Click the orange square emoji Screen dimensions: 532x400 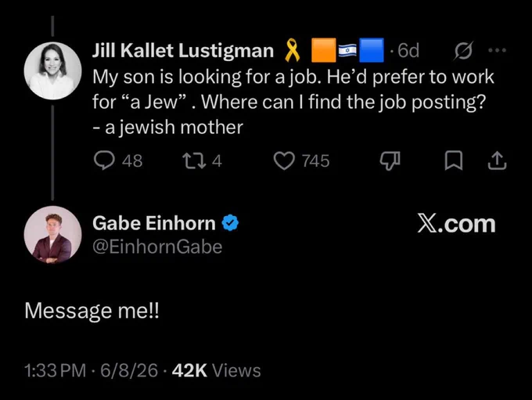point(324,50)
